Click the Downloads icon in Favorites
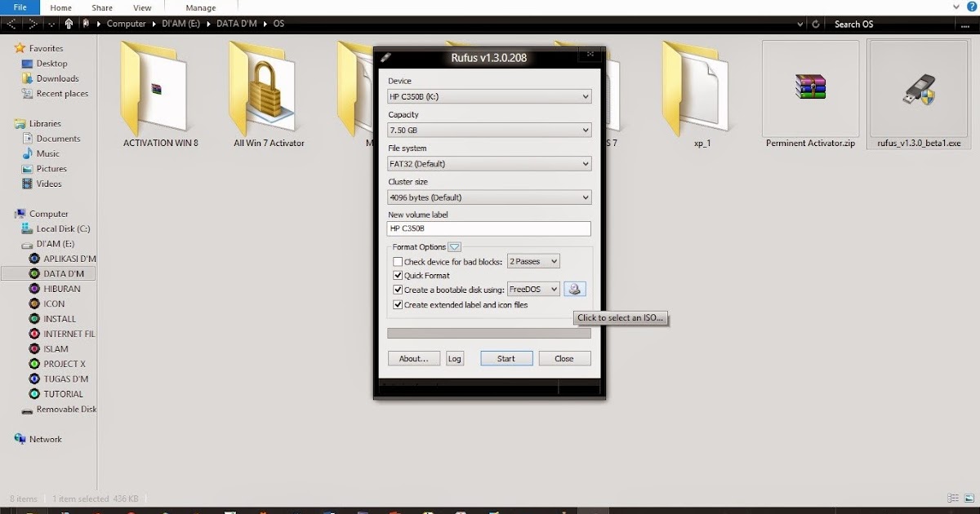Viewport: 980px width, 514px height. [29, 78]
